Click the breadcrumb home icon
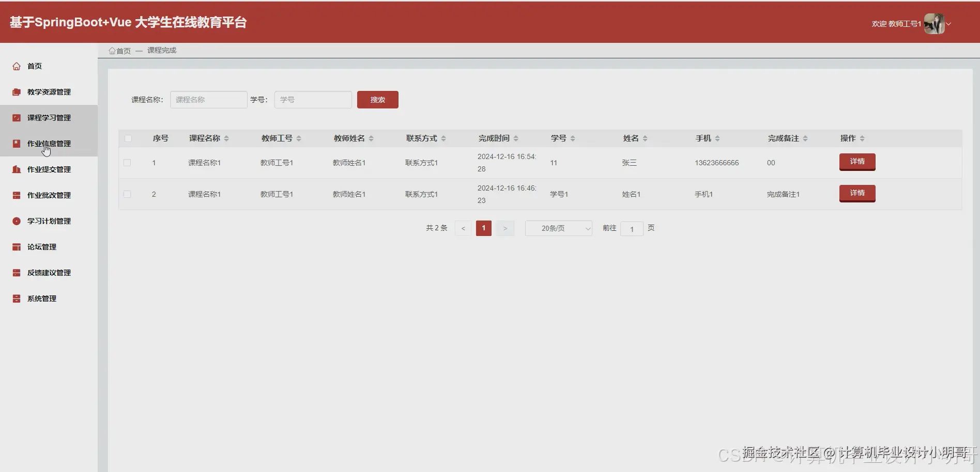 tap(112, 51)
